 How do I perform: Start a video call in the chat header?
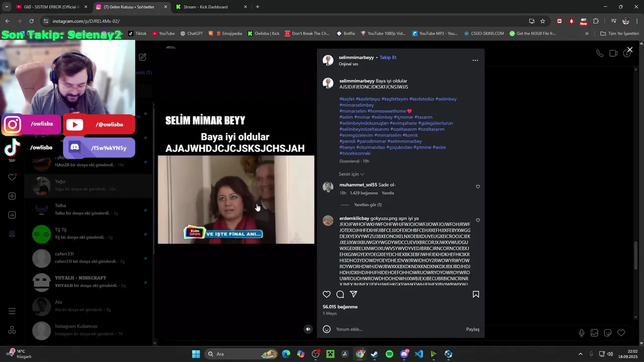pos(613,53)
